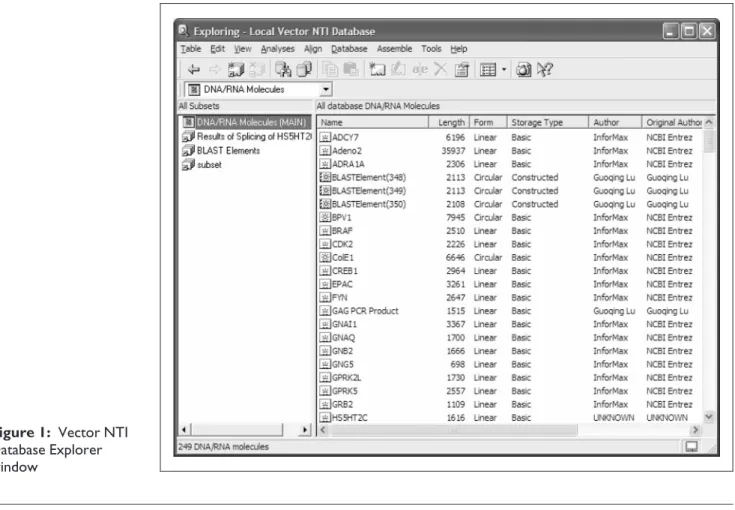Click the grayed Forward arrow toolbar icon

point(215,70)
